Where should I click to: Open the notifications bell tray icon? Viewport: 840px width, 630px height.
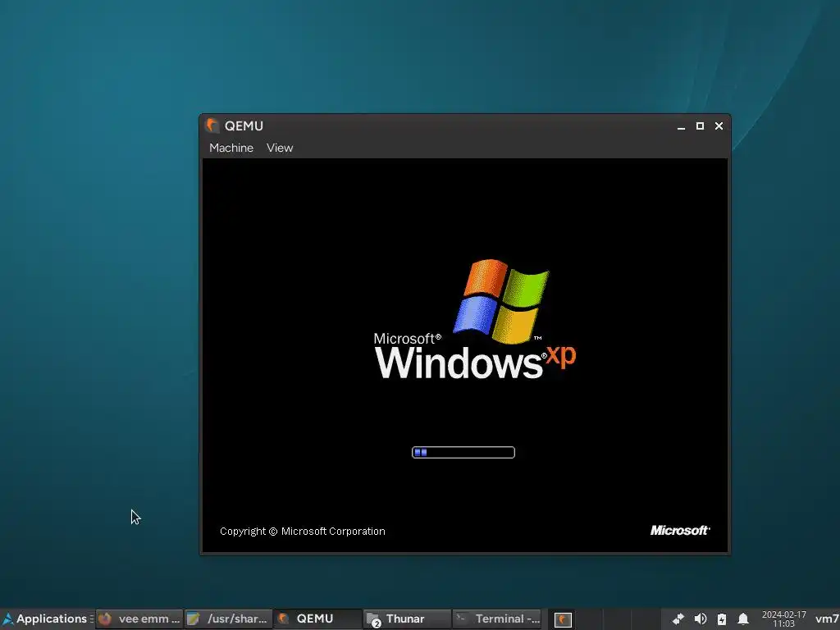(743, 619)
